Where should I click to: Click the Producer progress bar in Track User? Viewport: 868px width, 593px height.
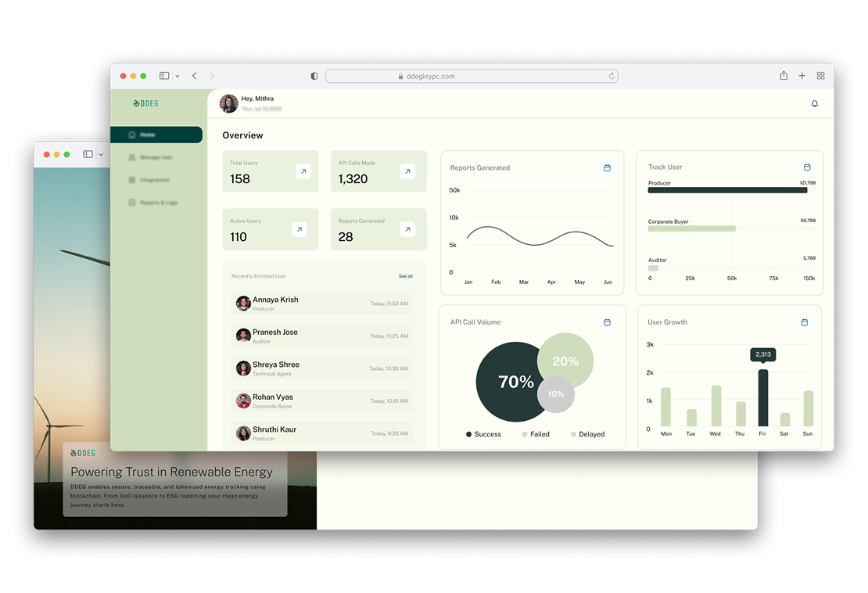pos(727,190)
